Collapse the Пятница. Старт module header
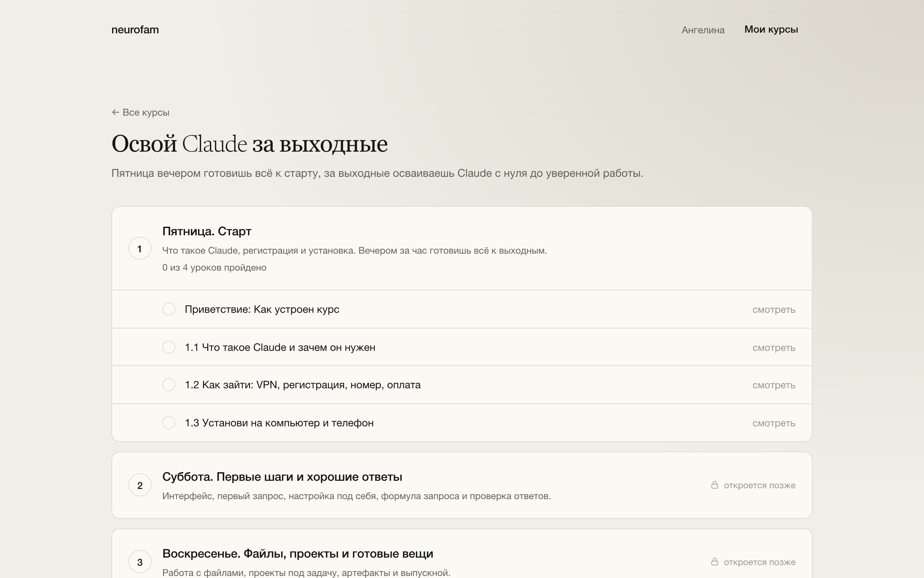This screenshot has width=924, height=578. point(462,249)
